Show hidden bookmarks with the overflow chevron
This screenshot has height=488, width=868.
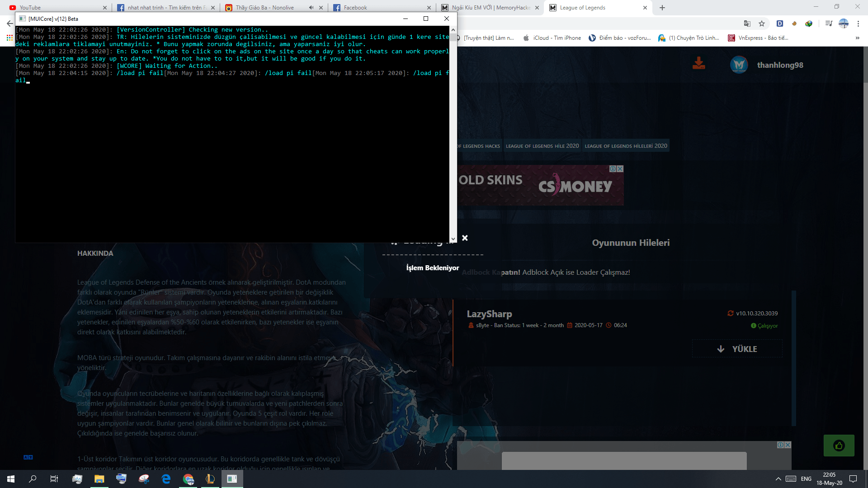click(857, 38)
